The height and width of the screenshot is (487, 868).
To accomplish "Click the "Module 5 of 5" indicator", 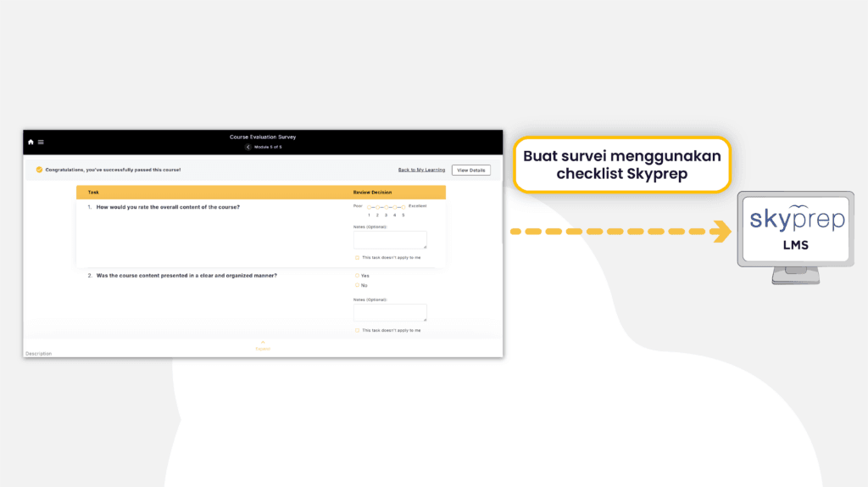I will (x=268, y=148).
